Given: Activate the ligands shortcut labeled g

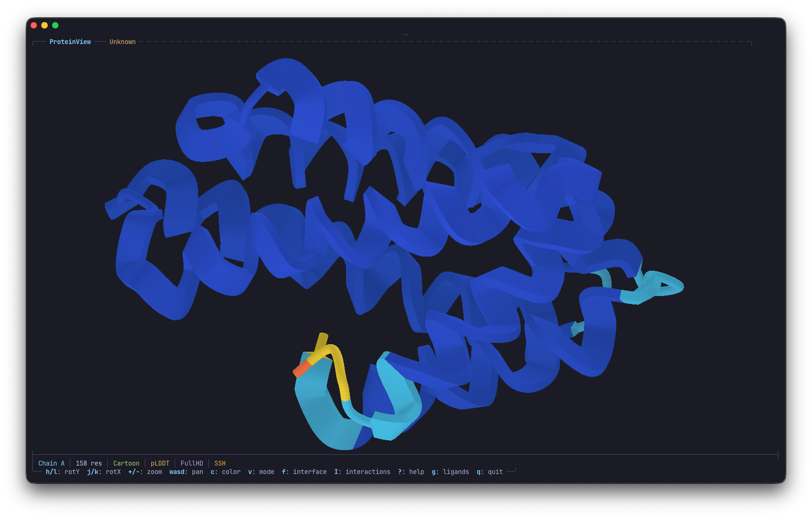Looking at the screenshot, I should (x=450, y=472).
